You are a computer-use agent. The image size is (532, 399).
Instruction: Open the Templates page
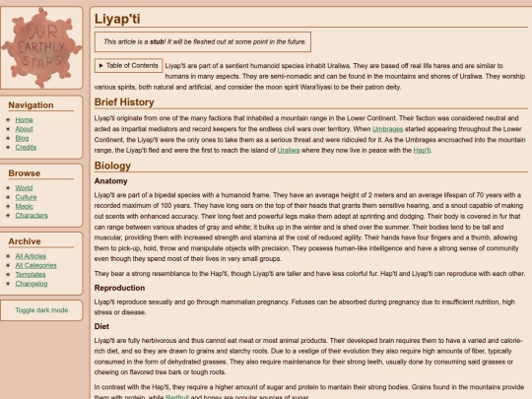pos(31,275)
